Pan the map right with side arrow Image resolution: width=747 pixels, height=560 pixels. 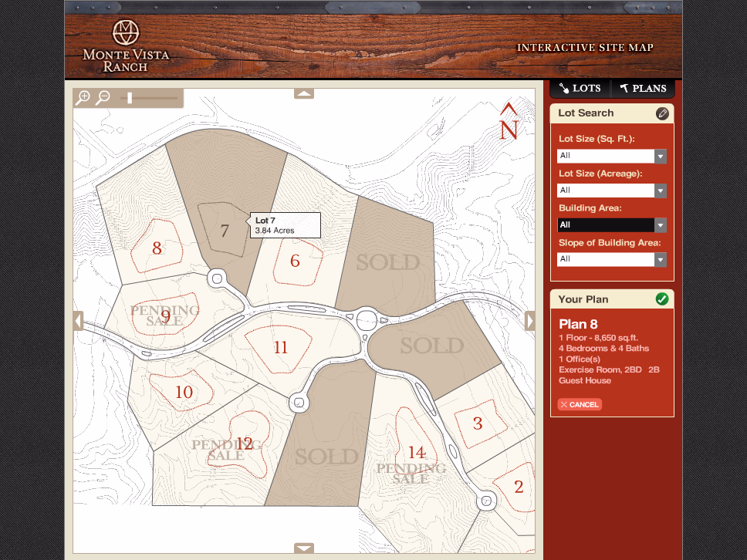[x=529, y=320]
